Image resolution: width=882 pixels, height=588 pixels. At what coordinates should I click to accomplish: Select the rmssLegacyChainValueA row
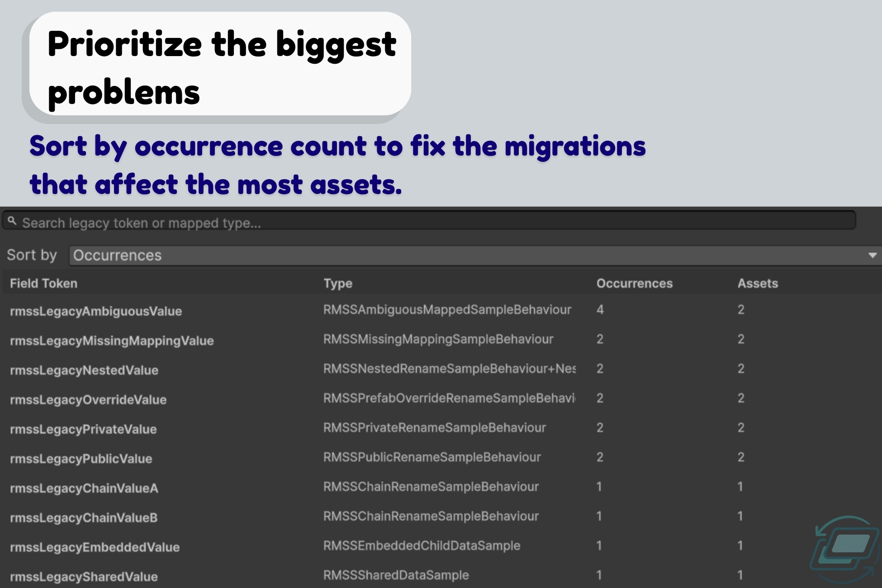tap(84, 488)
